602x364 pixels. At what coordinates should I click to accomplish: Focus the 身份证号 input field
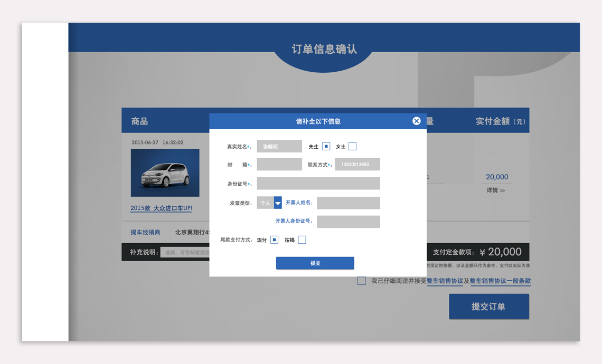tap(318, 184)
